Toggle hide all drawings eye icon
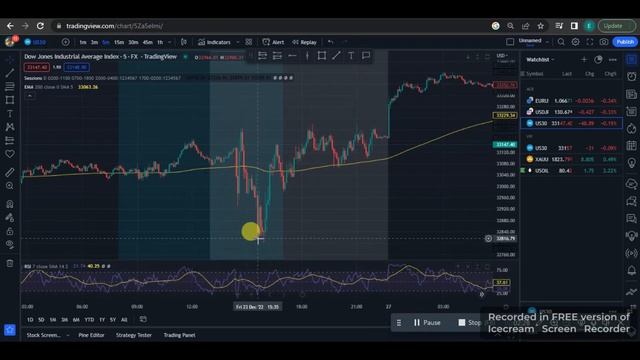Screen dimensions: 640x360 tap(10, 245)
